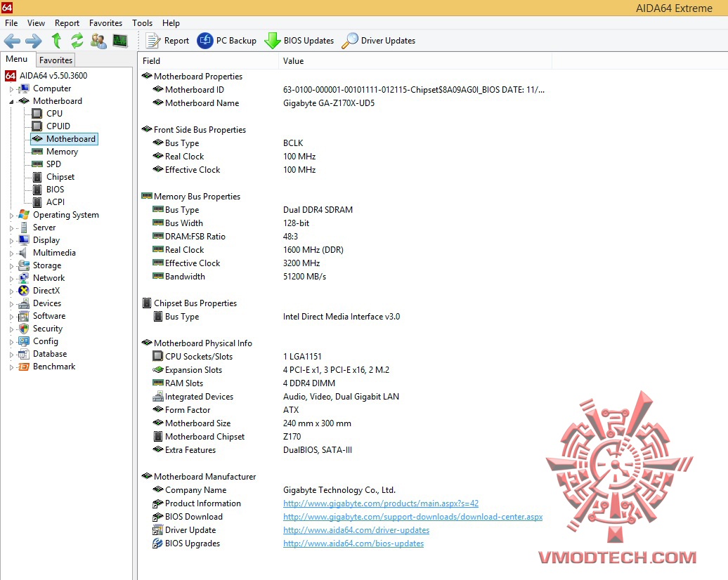The image size is (728, 580).
Task: Select the Config category icon
Action: tap(24, 341)
